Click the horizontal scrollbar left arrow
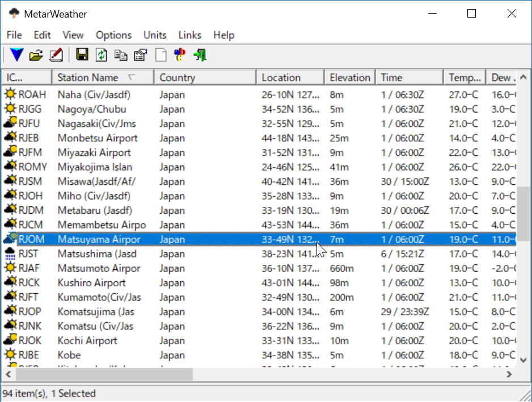 pos(9,374)
